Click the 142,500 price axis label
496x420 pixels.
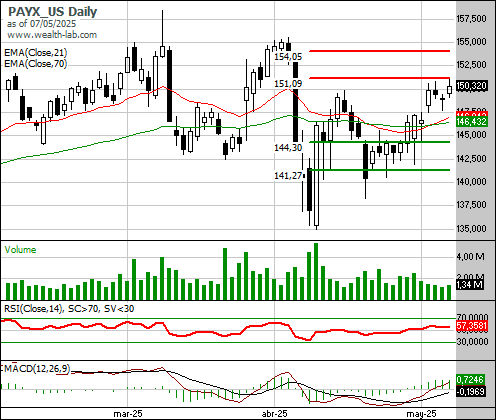click(x=471, y=158)
